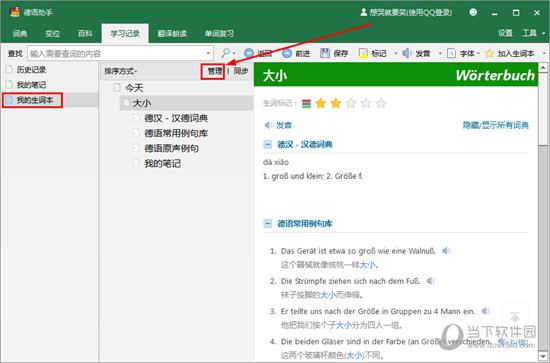Click highlighted 大小 in third example translation
The image size is (550, 363).
(344, 325)
